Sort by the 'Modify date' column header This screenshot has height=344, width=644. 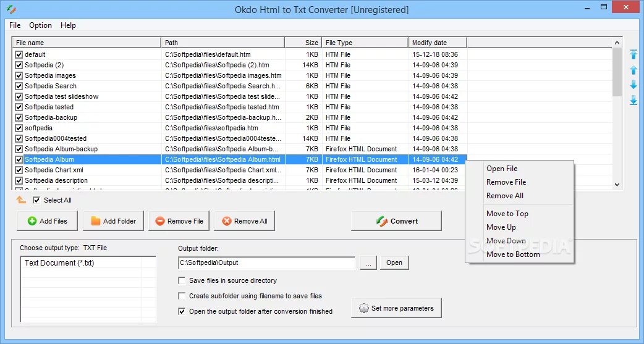pos(438,42)
